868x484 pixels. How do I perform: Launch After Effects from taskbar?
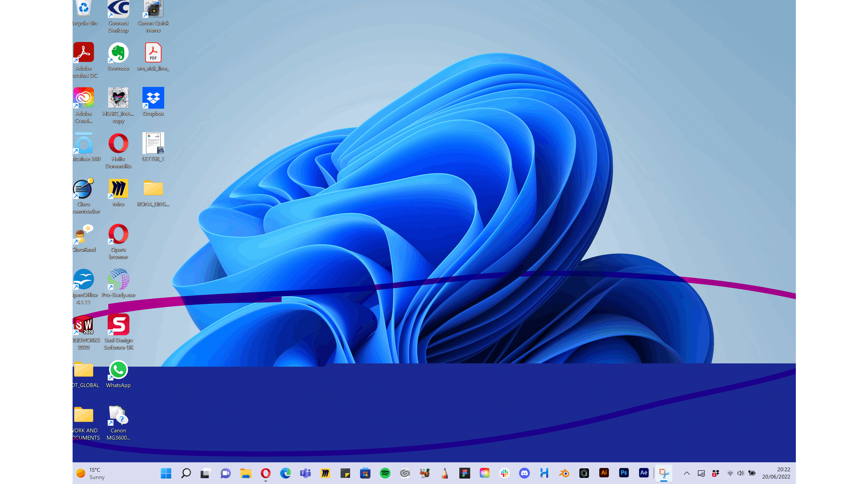(644, 473)
